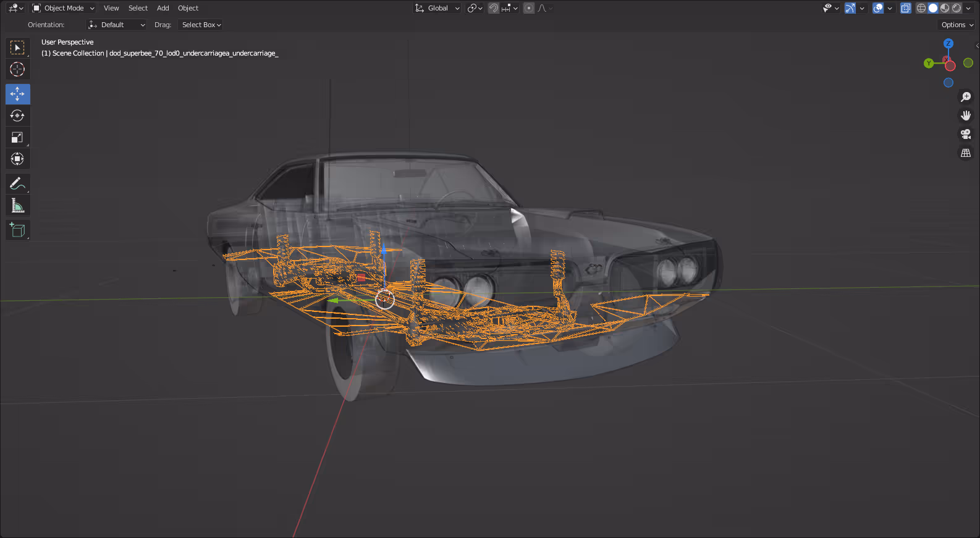
Task: Choose the Scale tool
Action: coord(17,137)
